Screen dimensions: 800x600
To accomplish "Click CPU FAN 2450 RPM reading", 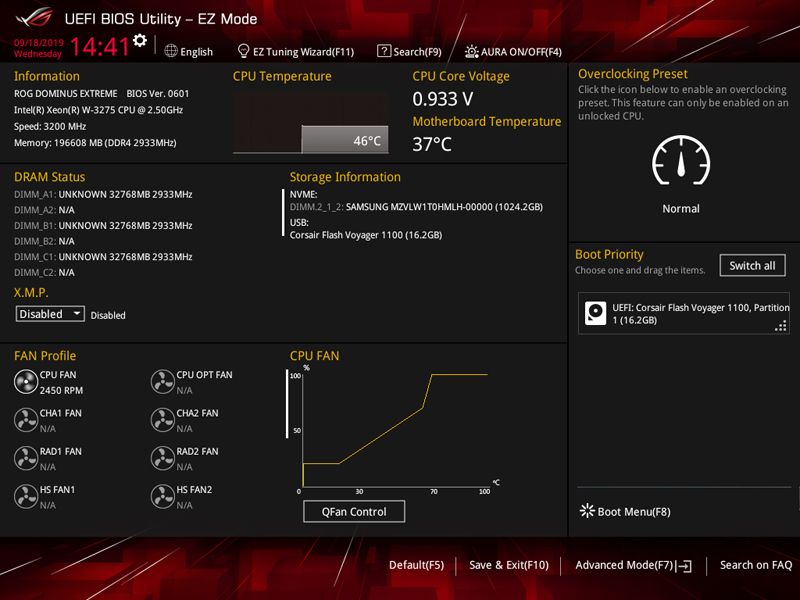I will 61,390.
